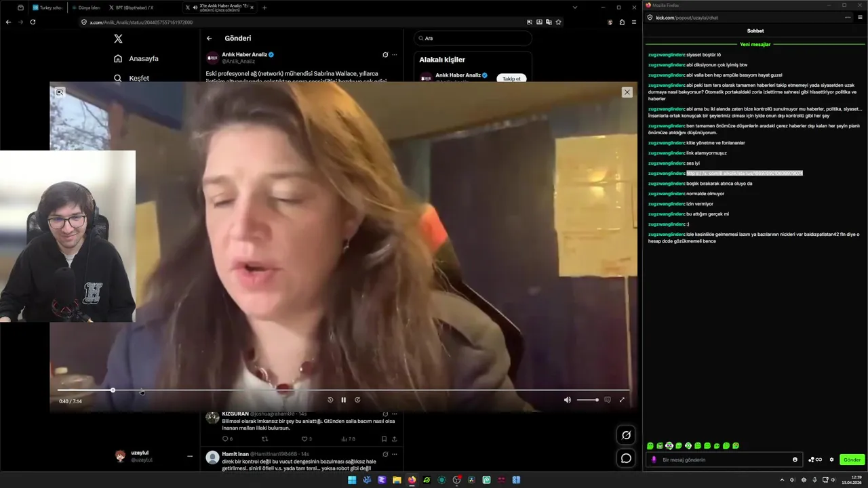Image resolution: width=868 pixels, height=488 pixels.
Task: View analytics of KIZGURAN's comment
Action: (x=348, y=439)
